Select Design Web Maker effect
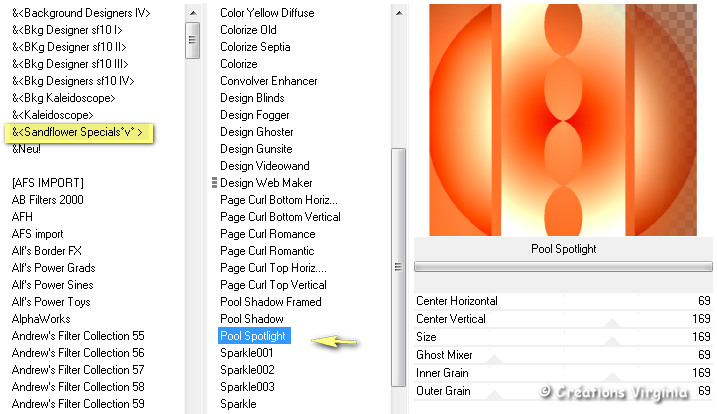The height and width of the screenshot is (414, 717). click(x=266, y=183)
